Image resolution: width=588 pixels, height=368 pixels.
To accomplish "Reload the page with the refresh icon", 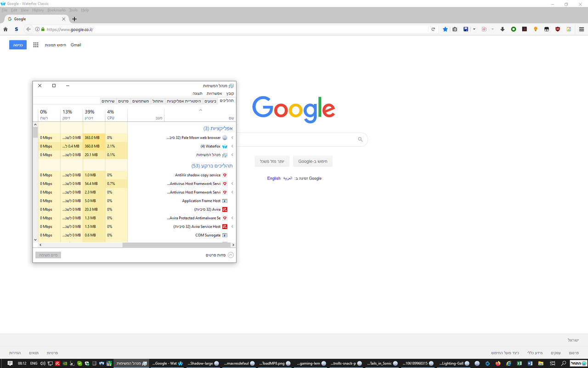I will coord(433,29).
